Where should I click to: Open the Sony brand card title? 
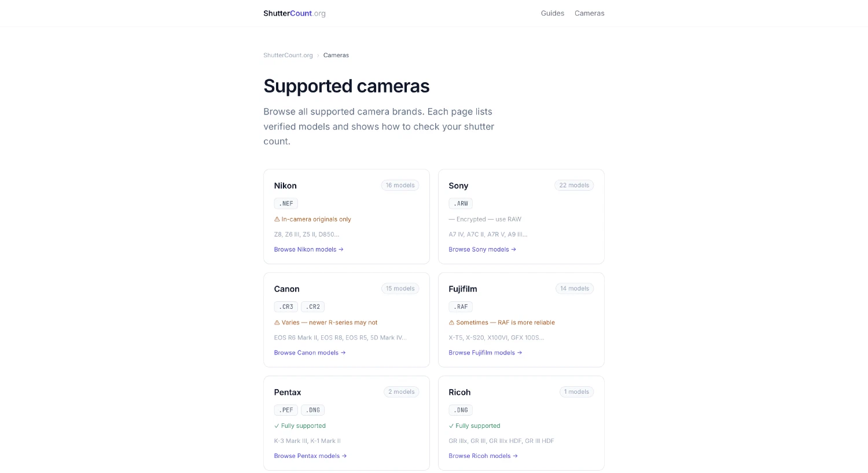point(458,186)
